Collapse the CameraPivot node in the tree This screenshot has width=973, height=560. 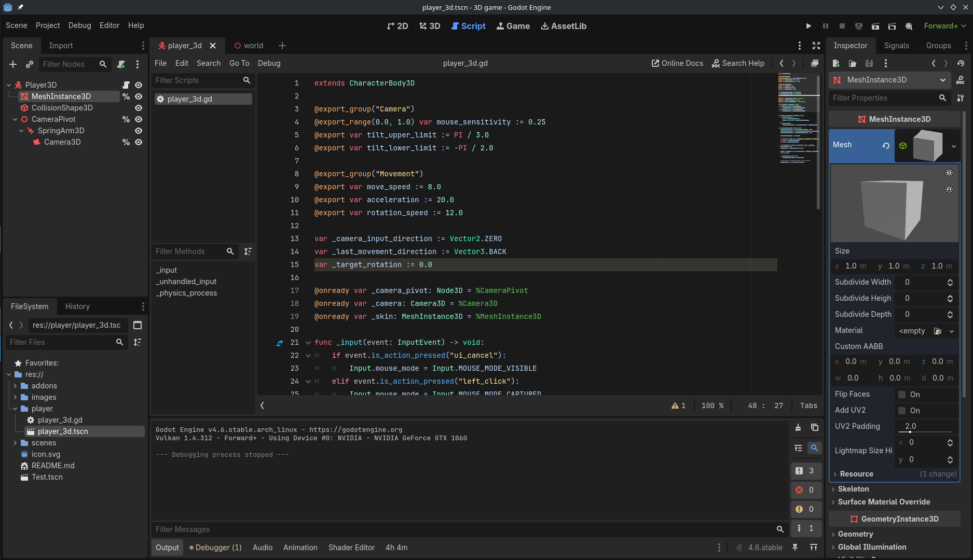click(x=15, y=119)
